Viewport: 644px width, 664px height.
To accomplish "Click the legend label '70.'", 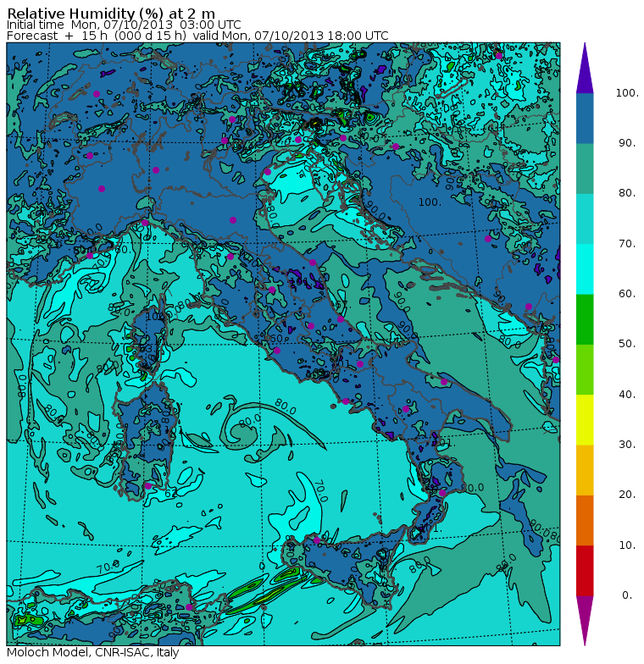I will tap(627, 244).
